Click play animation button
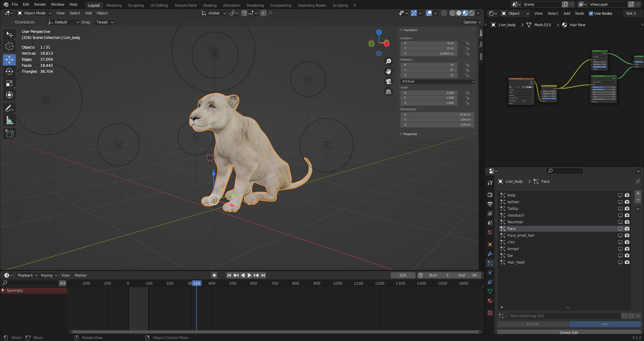Screen dimensions: 644x341 pyautogui.click(x=250, y=275)
